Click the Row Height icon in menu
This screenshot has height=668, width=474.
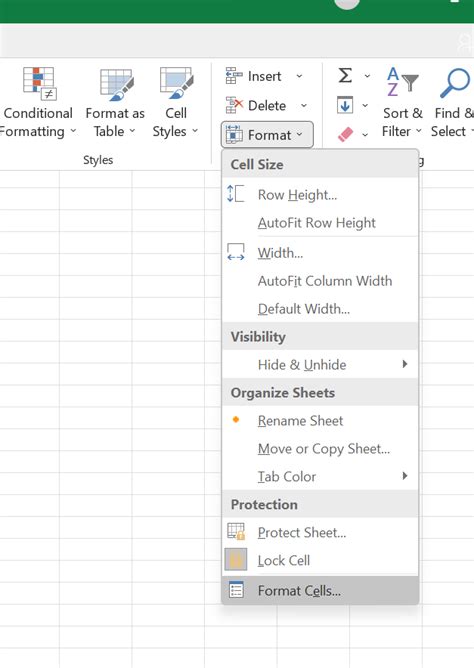coord(236,194)
